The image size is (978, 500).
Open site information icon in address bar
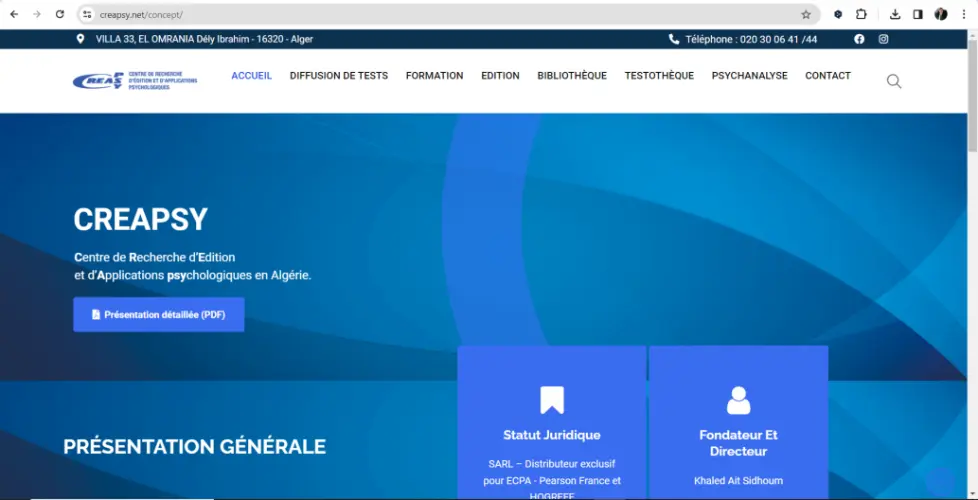87,14
